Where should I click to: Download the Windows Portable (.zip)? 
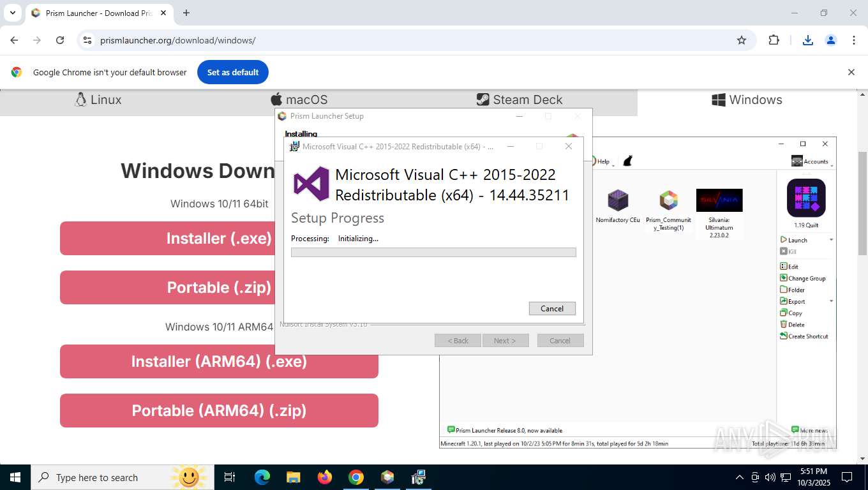[x=219, y=287]
